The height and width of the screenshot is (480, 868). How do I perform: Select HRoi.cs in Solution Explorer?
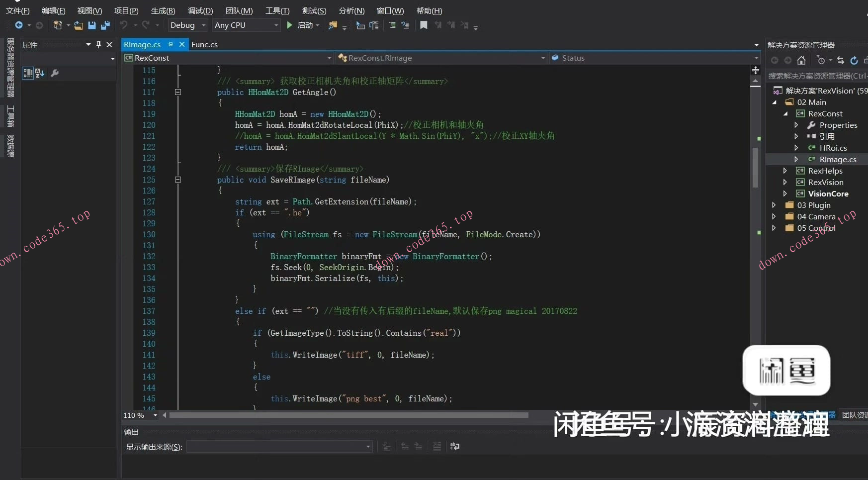coord(833,148)
